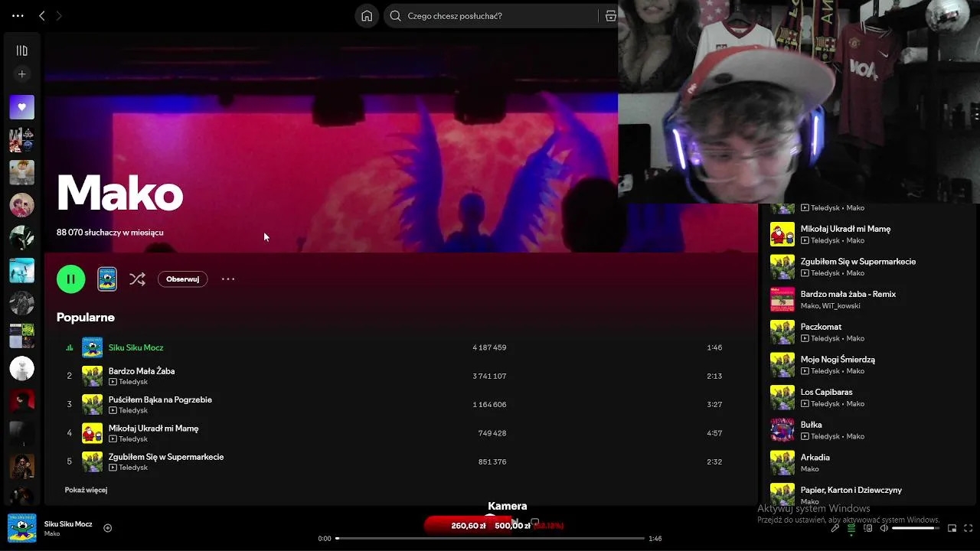Click the duration 3:27 in the Popularne list

point(714,404)
